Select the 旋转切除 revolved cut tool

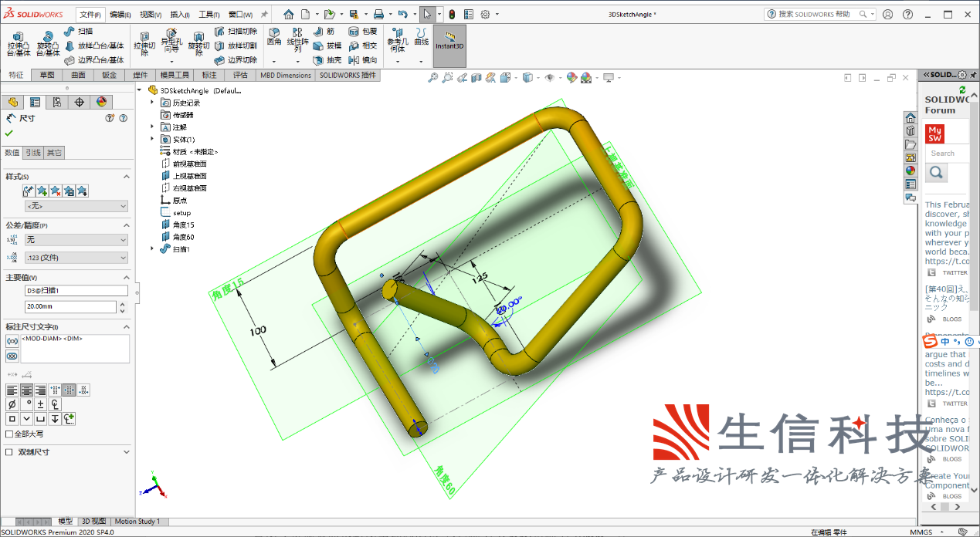click(198, 44)
